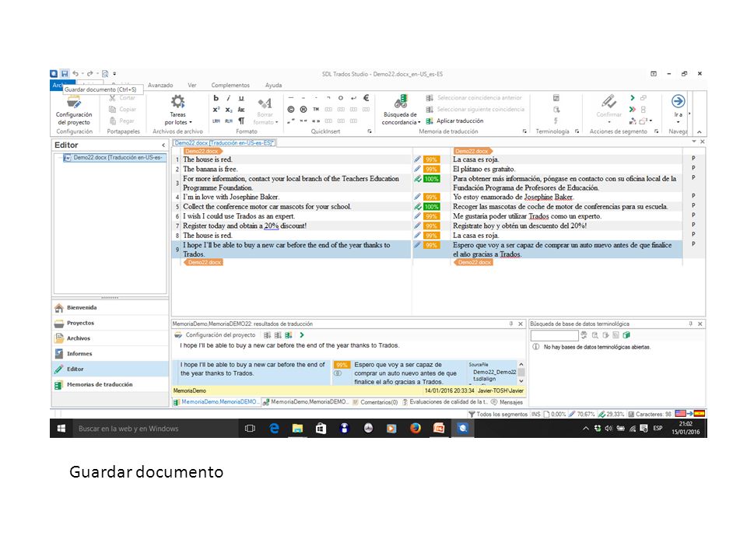Expand the Acciones de segmento group launcher
Screen dimensions: 747x560
(656, 131)
